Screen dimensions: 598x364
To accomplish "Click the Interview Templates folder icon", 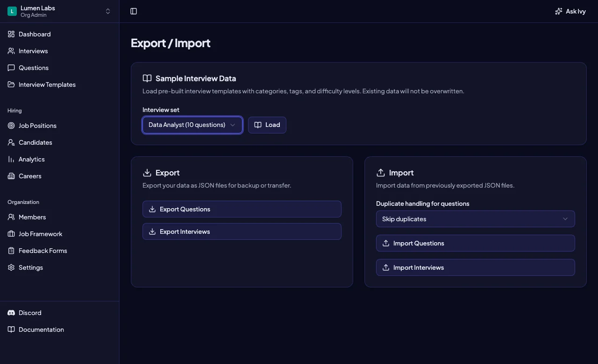I will pyautogui.click(x=11, y=84).
